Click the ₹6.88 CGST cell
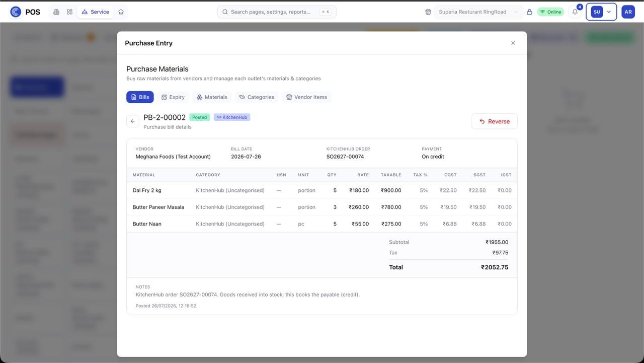The height and width of the screenshot is (363, 644). 450,224
